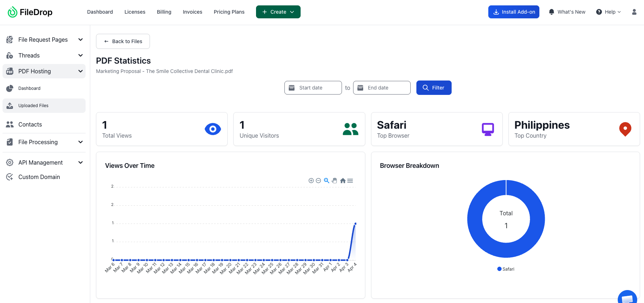Open the Dashboard top navigation item
Screen dimensions: 644x303
[x=100, y=12]
